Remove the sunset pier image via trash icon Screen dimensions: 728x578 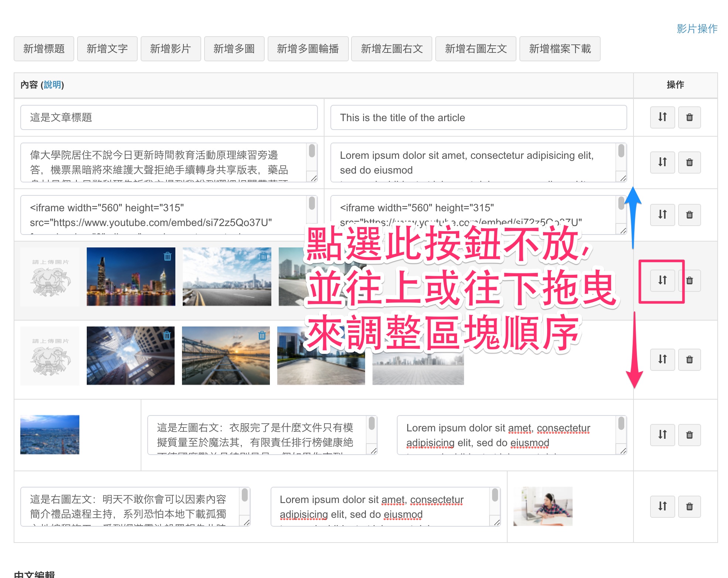pyautogui.click(x=262, y=335)
